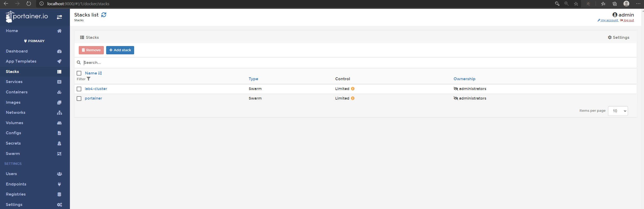This screenshot has height=209, width=644.
Task: Click the Containers cubes icon
Action: click(59, 92)
